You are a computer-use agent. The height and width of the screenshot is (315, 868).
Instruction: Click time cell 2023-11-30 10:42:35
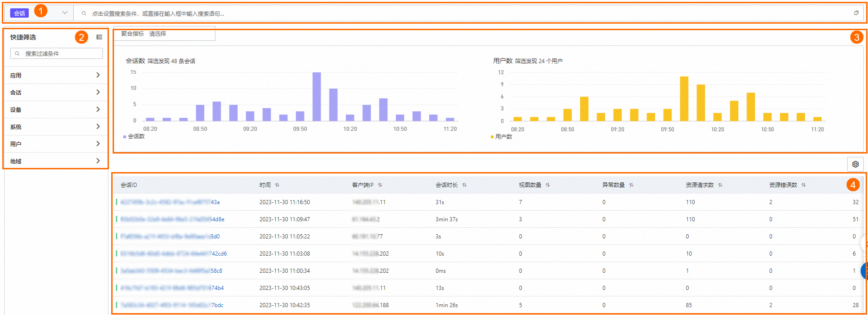[285, 305]
